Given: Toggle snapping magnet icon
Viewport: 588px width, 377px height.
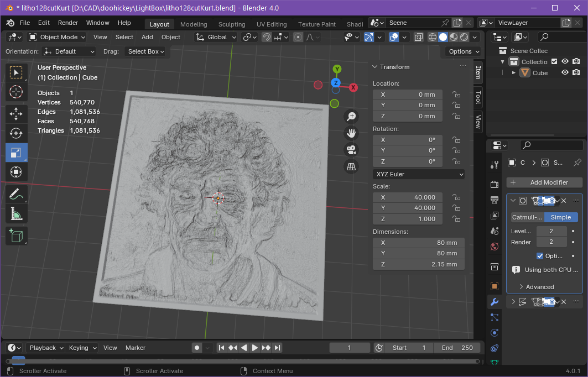Looking at the screenshot, I should click(267, 37).
